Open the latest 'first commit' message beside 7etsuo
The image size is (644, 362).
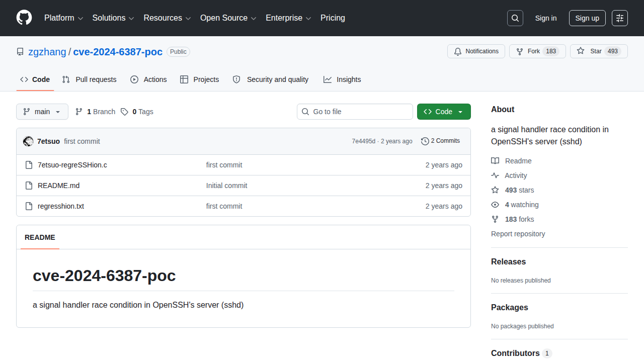pyautogui.click(x=82, y=141)
